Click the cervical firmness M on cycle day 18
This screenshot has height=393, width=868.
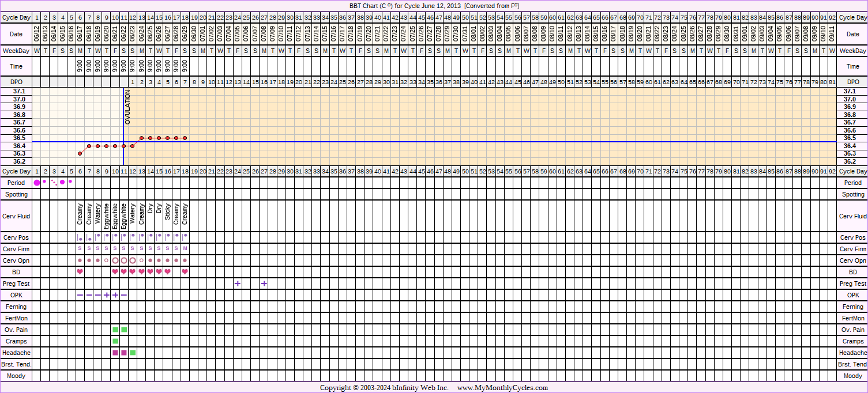click(x=185, y=249)
